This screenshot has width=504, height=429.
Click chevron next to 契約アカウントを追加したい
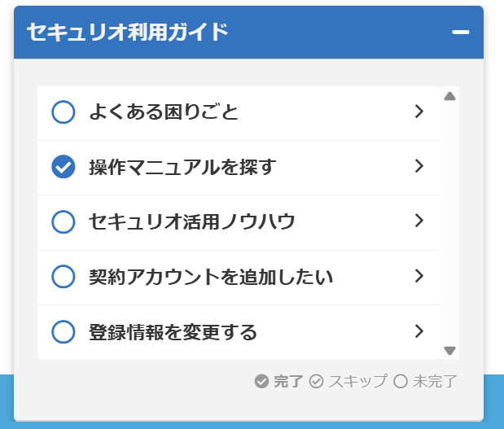tap(419, 276)
